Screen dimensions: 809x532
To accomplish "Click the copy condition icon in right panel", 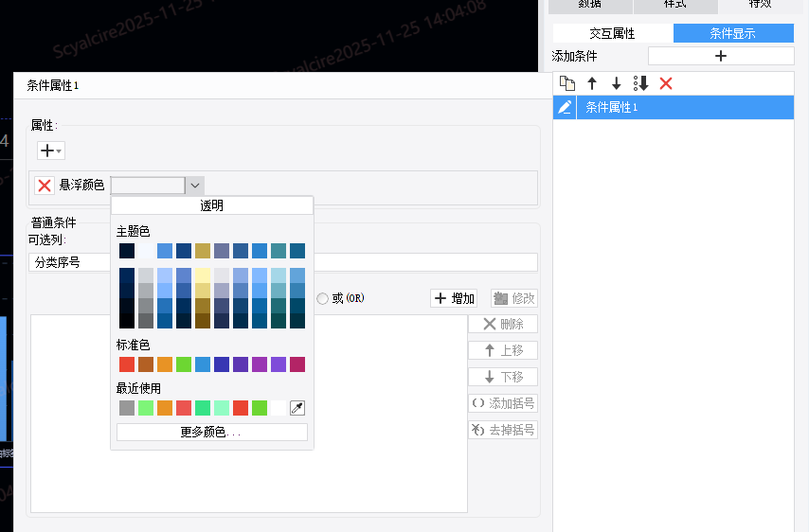I will tap(567, 83).
